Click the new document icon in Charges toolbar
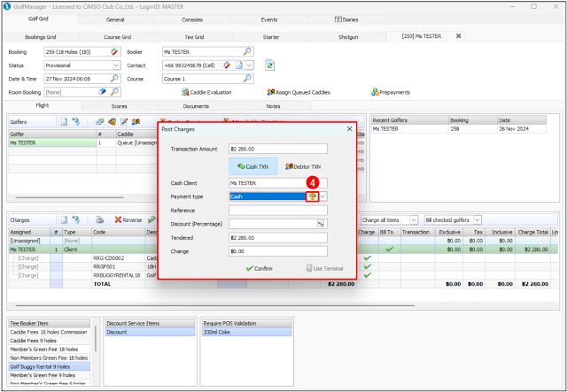 click(x=64, y=219)
